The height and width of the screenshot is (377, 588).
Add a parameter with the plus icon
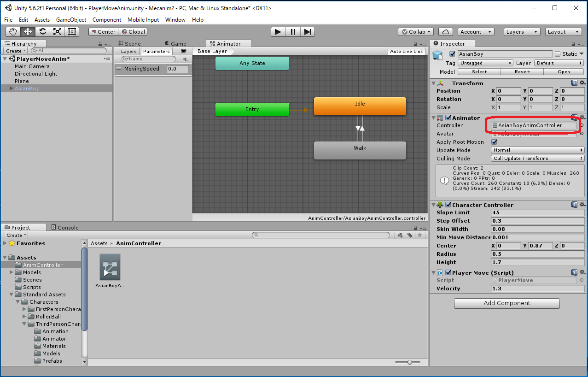[185, 59]
